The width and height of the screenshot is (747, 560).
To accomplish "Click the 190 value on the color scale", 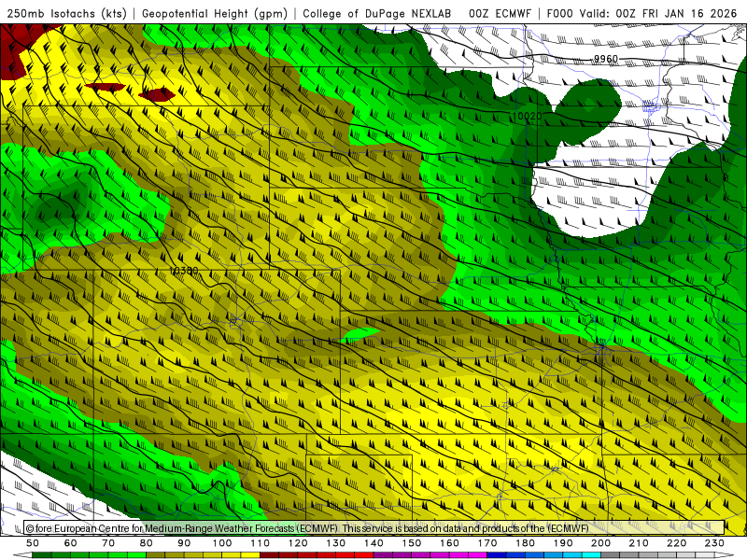I will [563, 543].
